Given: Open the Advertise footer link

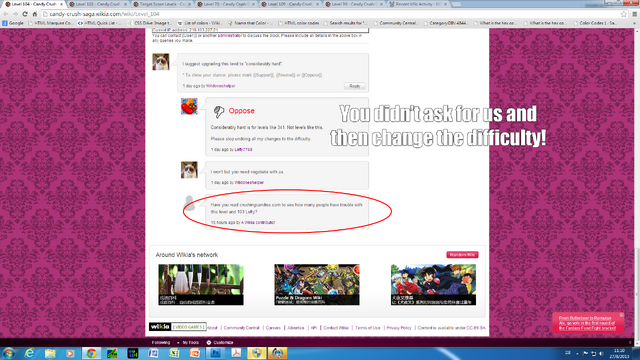Looking at the screenshot, I should pos(296,328).
